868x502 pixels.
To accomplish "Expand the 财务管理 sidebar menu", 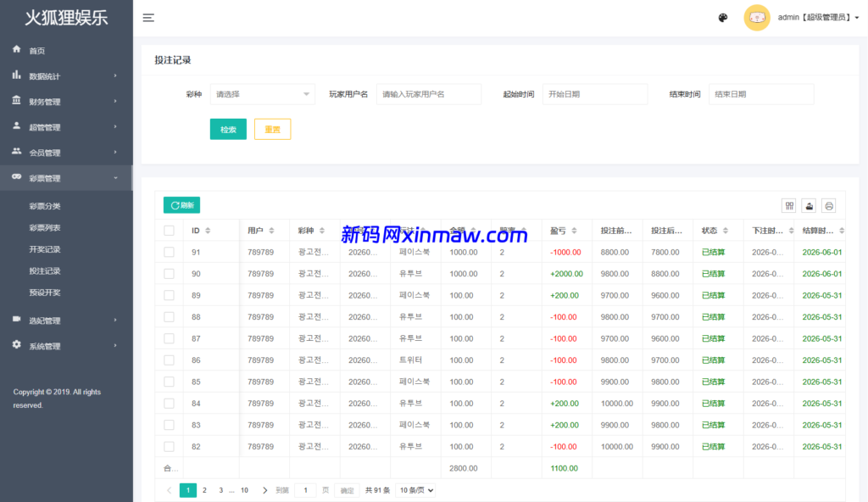I will [66, 102].
